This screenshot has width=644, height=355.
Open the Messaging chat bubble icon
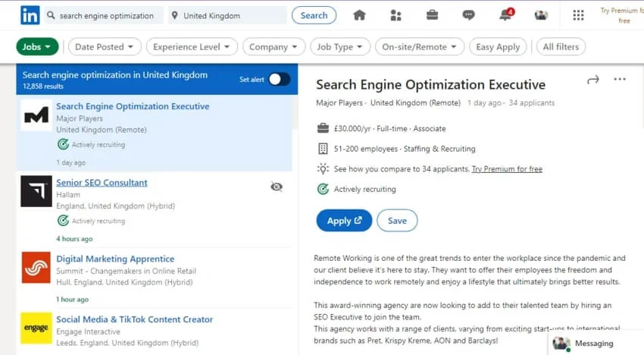[469, 15]
